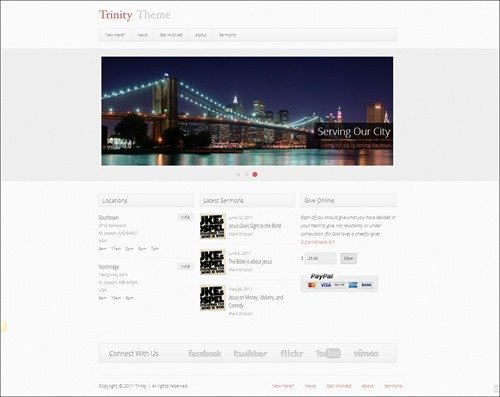Focus the donation amount field
Viewport: 500px width, 397px height.
320,258
